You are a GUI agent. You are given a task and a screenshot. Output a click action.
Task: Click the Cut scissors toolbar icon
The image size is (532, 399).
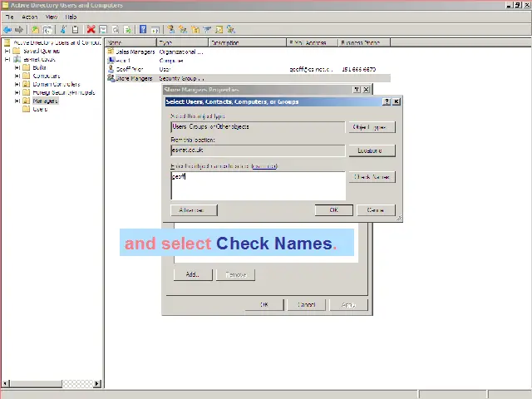tap(63, 29)
